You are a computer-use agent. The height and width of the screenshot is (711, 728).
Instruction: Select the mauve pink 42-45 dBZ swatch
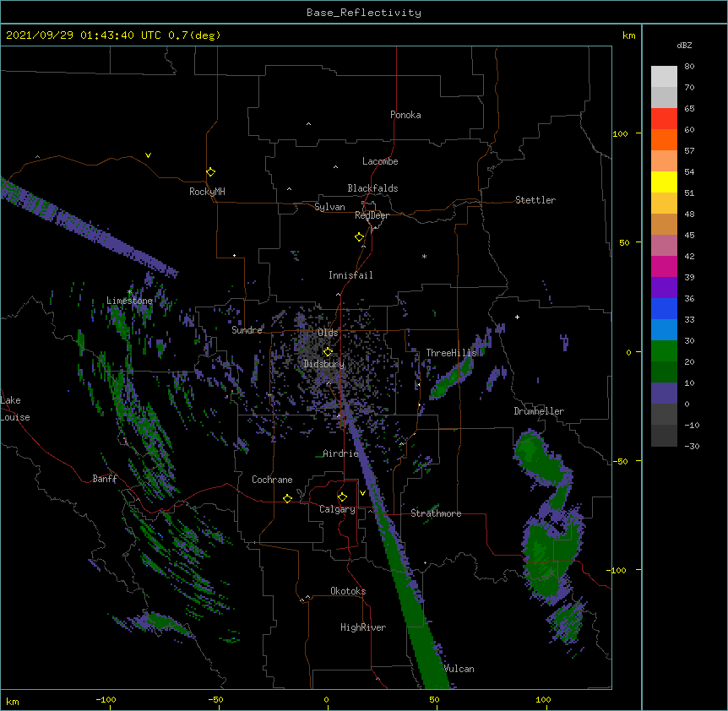pyautogui.click(x=664, y=245)
